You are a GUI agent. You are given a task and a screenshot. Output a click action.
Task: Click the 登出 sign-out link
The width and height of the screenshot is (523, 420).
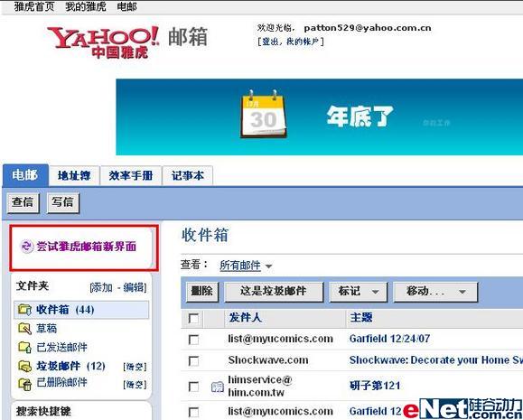click(x=270, y=42)
